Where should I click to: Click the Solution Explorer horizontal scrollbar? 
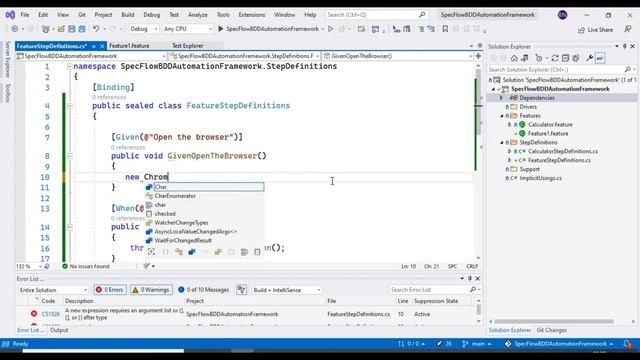pyautogui.click(x=553, y=322)
